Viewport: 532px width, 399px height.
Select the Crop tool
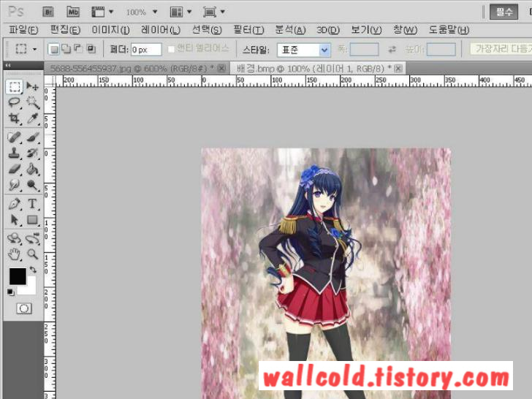point(15,118)
